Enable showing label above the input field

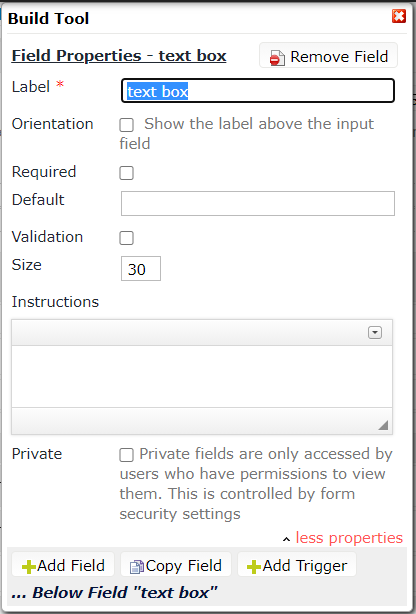pos(127,125)
